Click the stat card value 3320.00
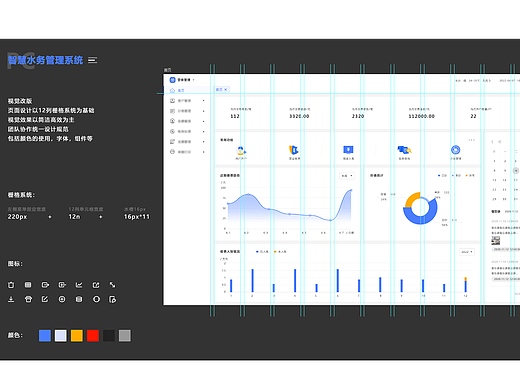520x390 pixels. (x=299, y=116)
